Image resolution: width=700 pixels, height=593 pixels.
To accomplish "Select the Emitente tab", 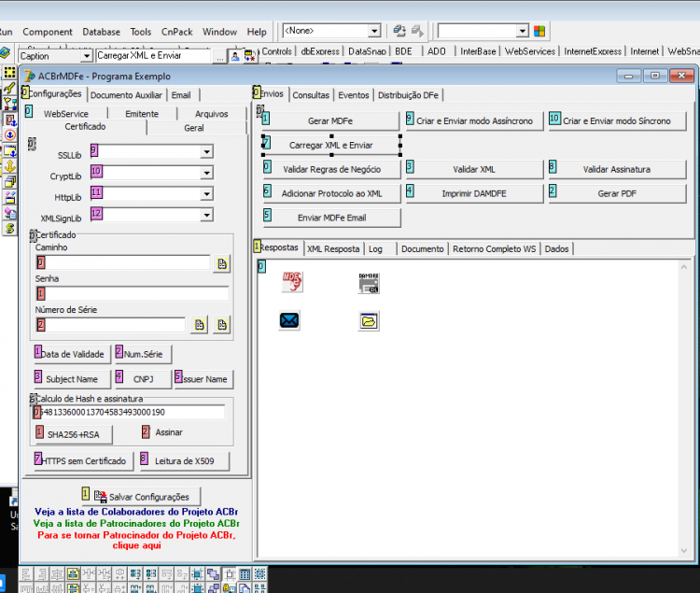I will tap(142, 114).
